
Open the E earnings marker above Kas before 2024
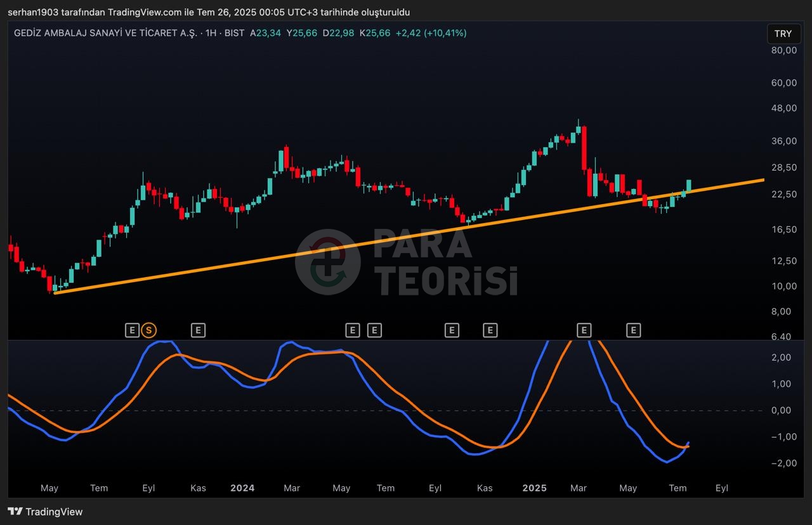pos(198,330)
